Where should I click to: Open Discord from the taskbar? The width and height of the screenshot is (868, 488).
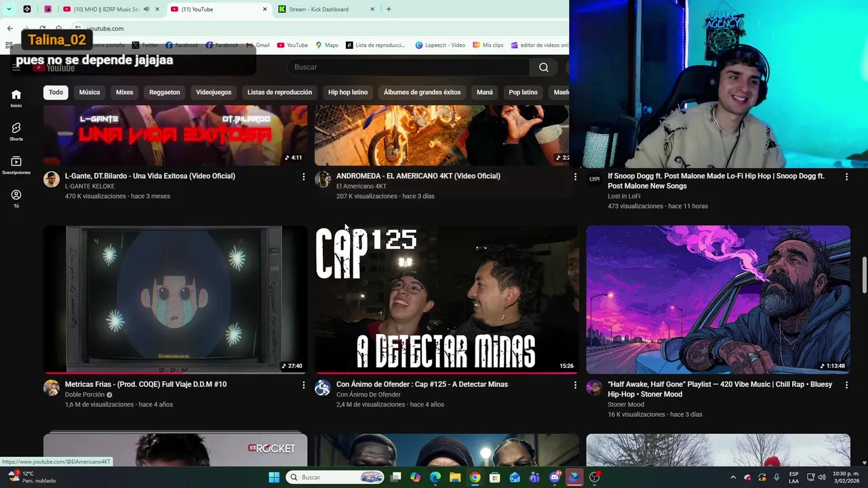[555, 477]
